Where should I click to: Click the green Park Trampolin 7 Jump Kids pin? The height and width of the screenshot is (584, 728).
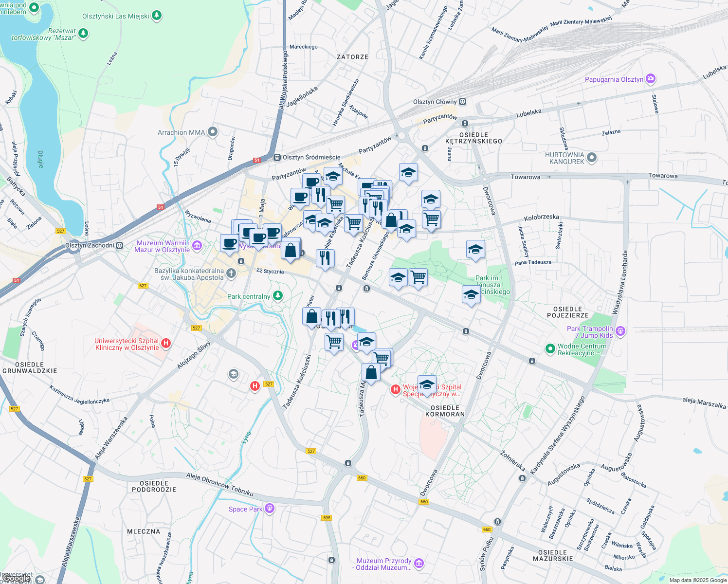(x=620, y=330)
